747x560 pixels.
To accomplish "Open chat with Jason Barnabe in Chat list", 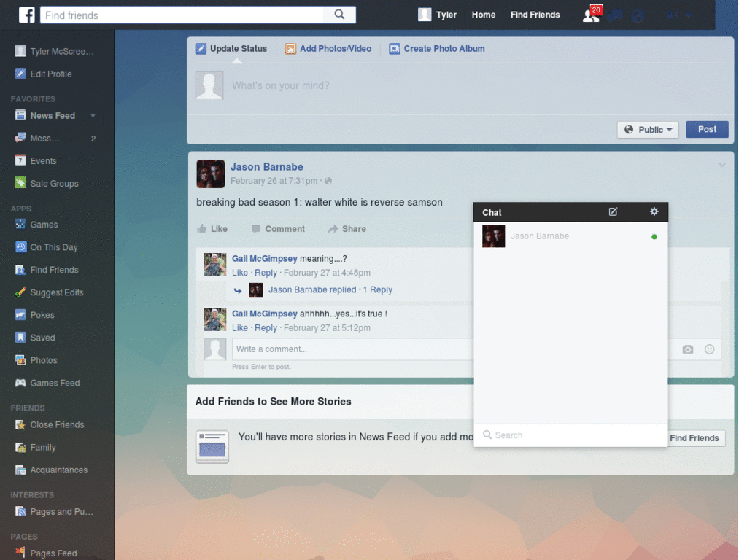I will click(570, 236).
